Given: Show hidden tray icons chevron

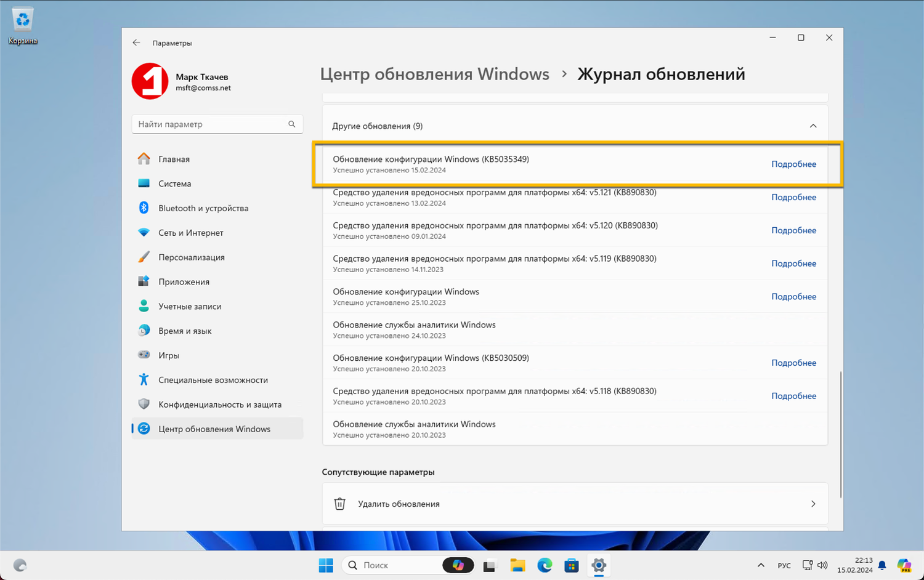Looking at the screenshot, I should coord(761,565).
